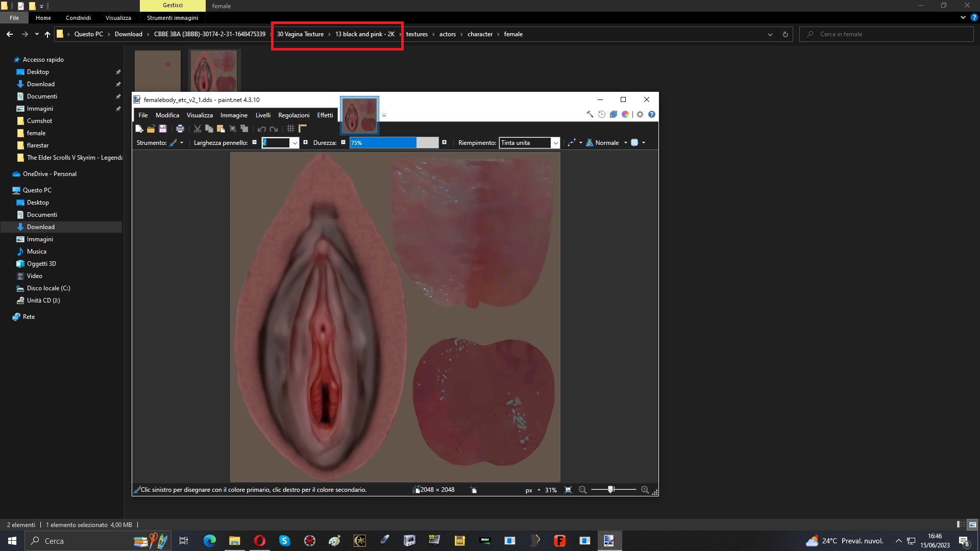
Task: Open the Colors window icon
Action: tap(625, 115)
